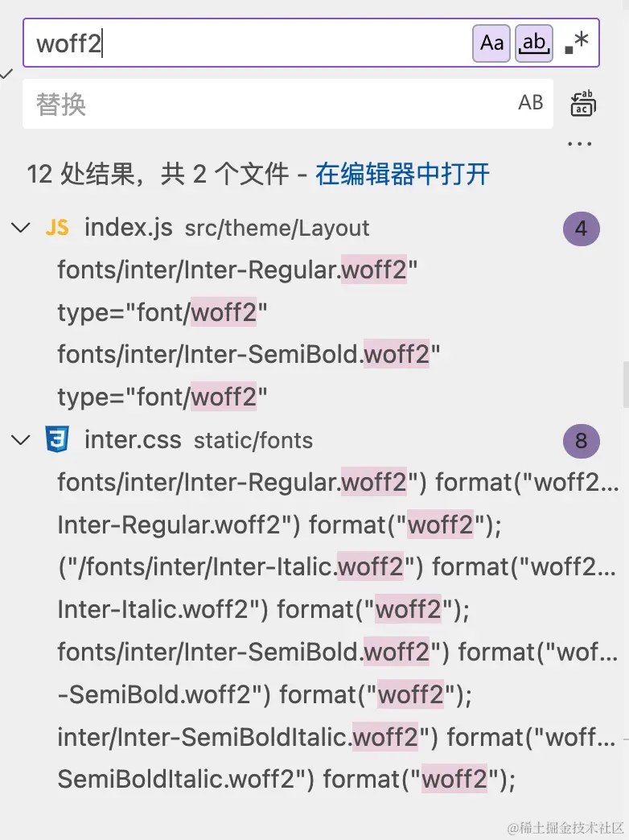Open result Inter-Regular.woff2") format("woff2");
Viewport: 629px width, 840px height.
279,525
